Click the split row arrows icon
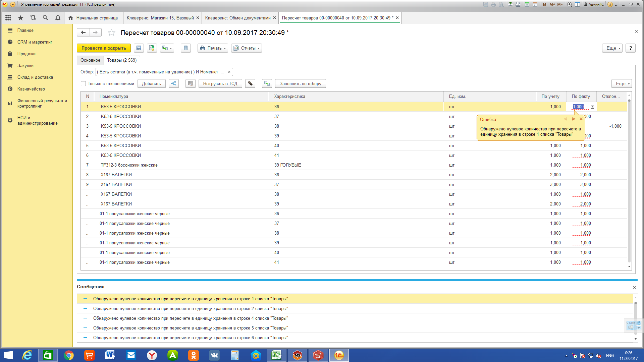 click(x=174, y=84)
